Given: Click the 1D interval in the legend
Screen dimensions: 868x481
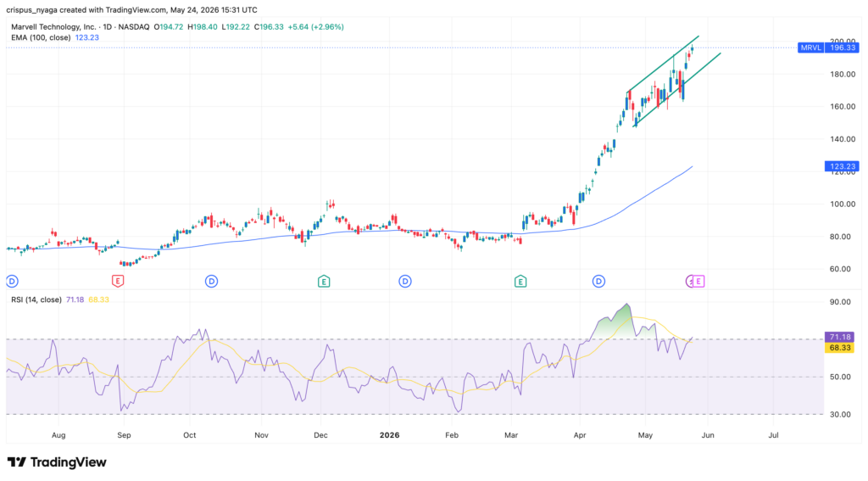Looking at the screenshot, I should pos(108,26).
